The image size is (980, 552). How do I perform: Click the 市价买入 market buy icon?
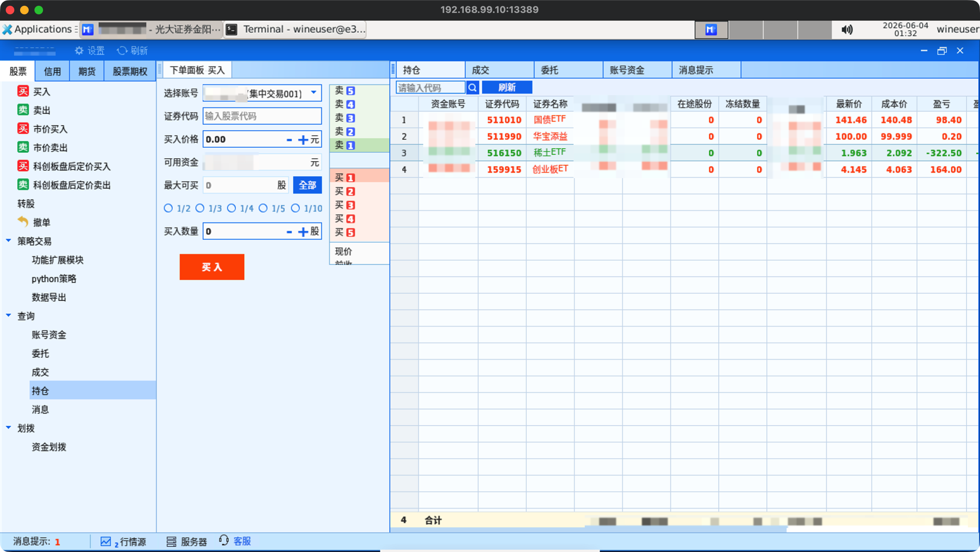point(23,129)
